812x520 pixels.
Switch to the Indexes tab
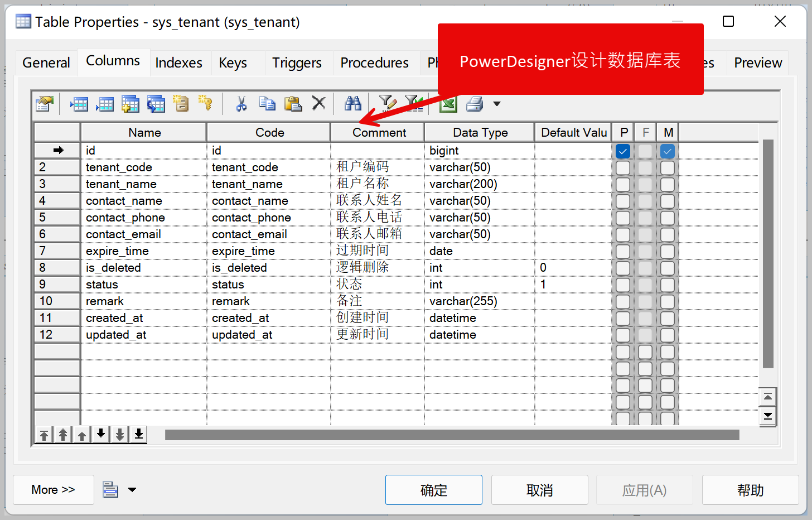coord(178,63)
